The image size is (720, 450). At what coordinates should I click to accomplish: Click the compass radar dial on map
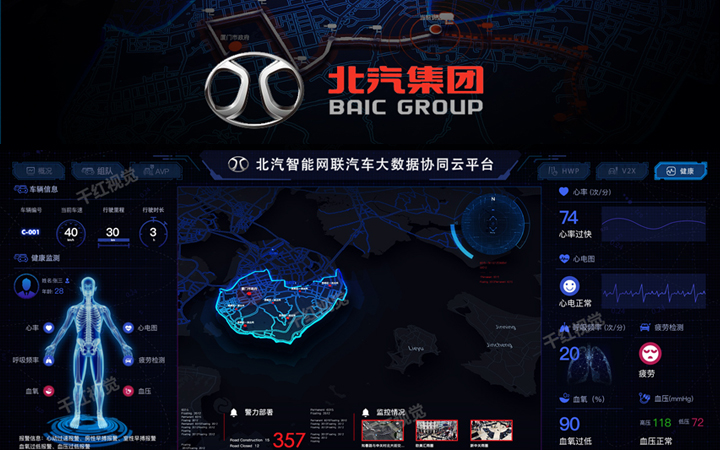click(x=493, y=224)
